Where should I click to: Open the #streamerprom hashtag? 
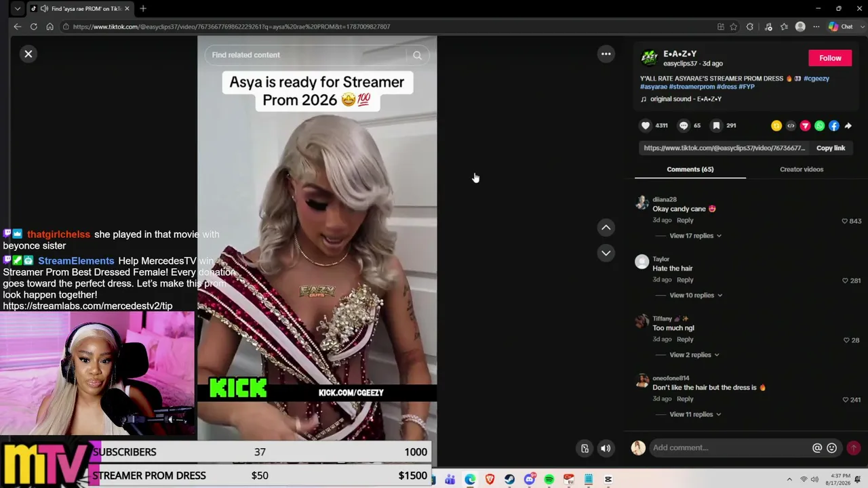pos(692,87)
